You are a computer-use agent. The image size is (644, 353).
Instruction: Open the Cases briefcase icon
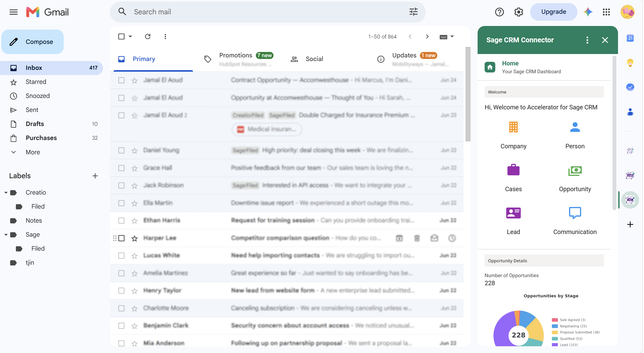pos(513,170)
